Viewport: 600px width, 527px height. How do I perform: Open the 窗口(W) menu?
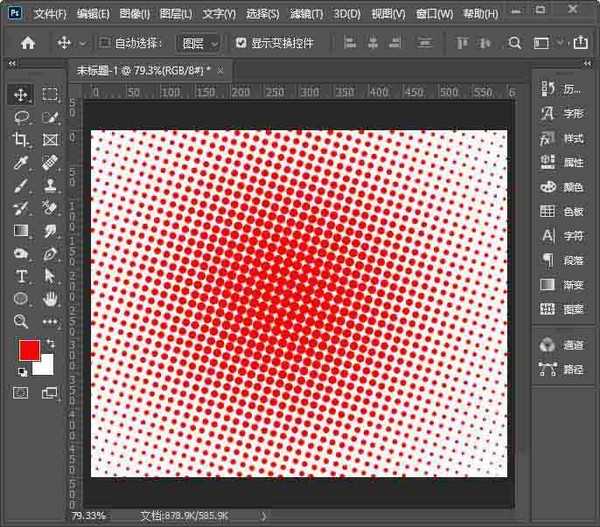click(434, 14)
